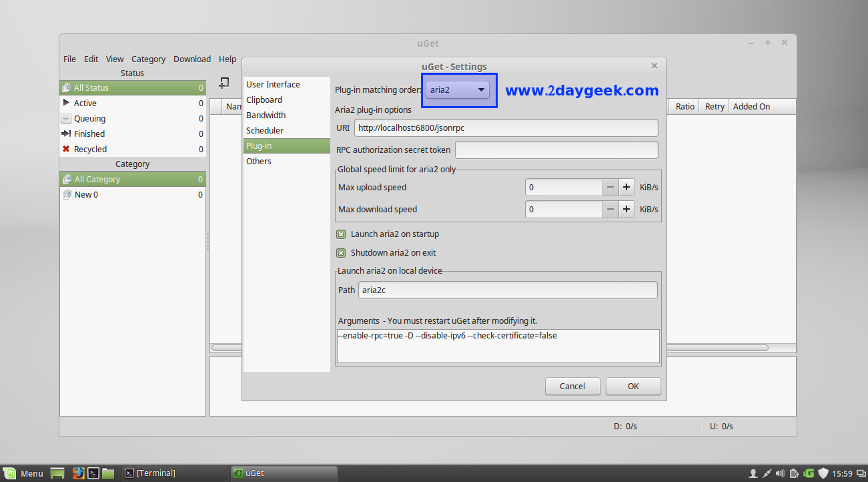The height and width of the screenshot is (482, 868).
Task: Click the All Category stacked-pages icon
Action: click(x=66, y=179)
